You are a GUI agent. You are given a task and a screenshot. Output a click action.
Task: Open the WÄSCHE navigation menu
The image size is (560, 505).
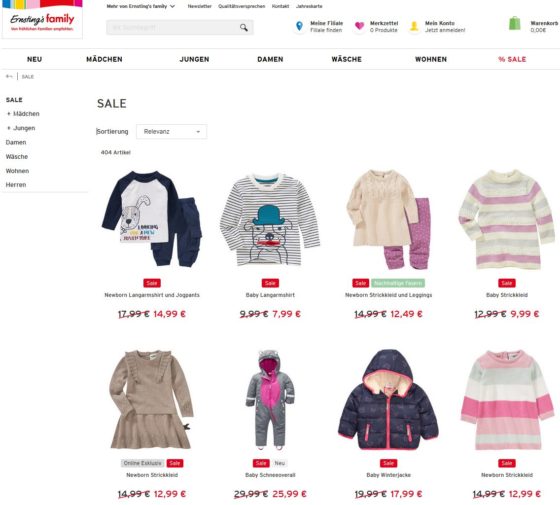(346, 59)
